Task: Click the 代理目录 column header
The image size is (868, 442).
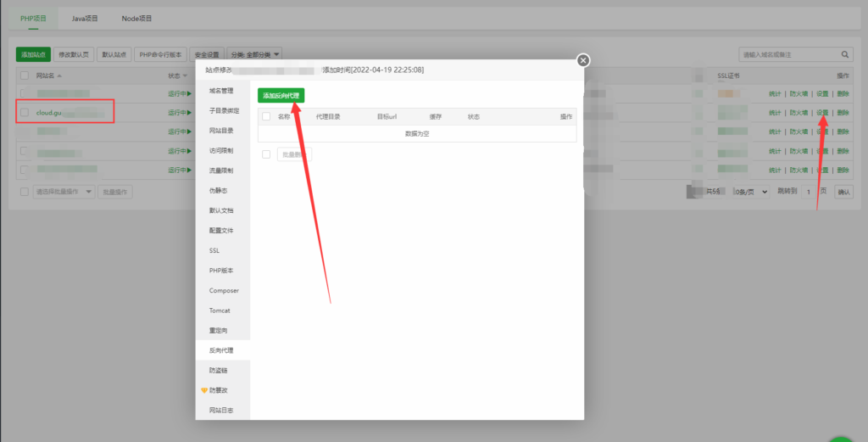Action: [x=328, y=117]
